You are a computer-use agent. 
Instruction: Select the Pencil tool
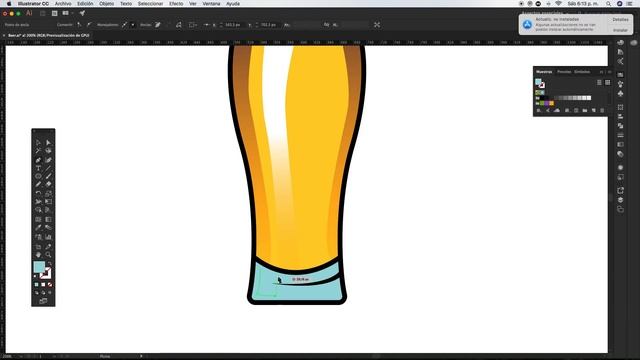[x=38, y=184]
